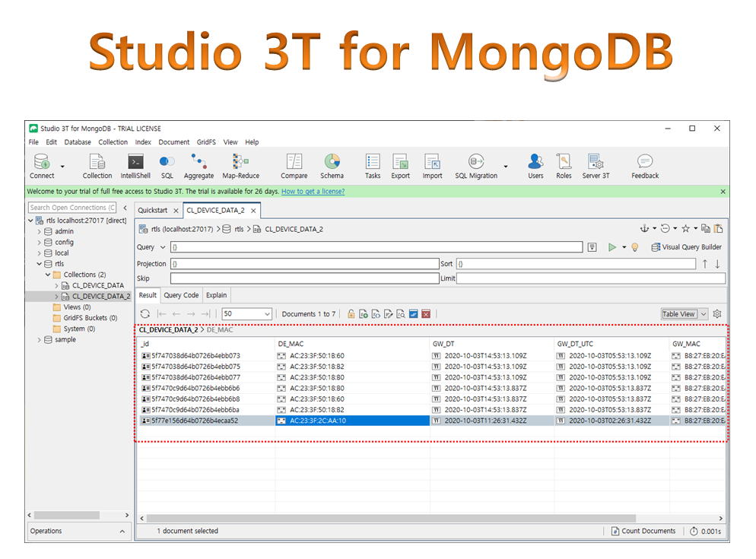The image size is (756, 559).
Task: Switch to the Quickstart tab
Action: pos(153,210)
